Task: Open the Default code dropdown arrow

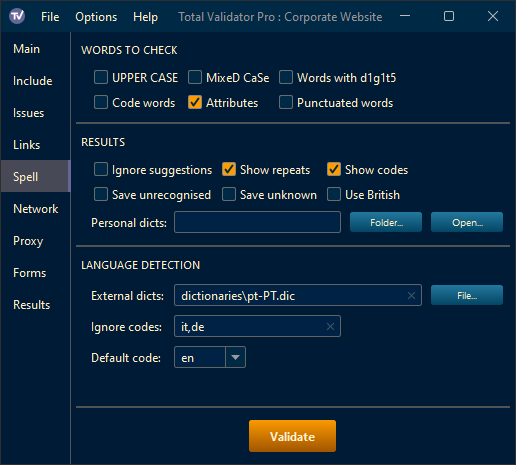Action: tap(235, 357)
